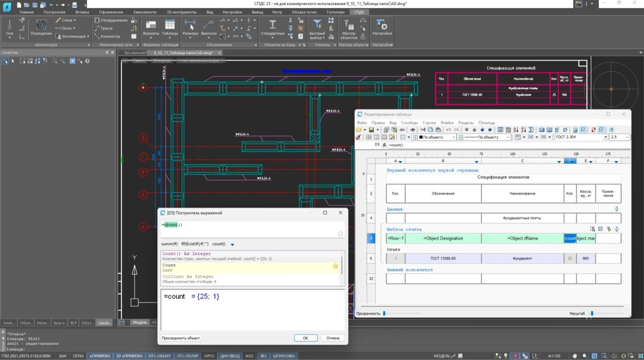Click the Присоединить объект button
The height and width of the screenshot is (360, 644).
(181, 338)
